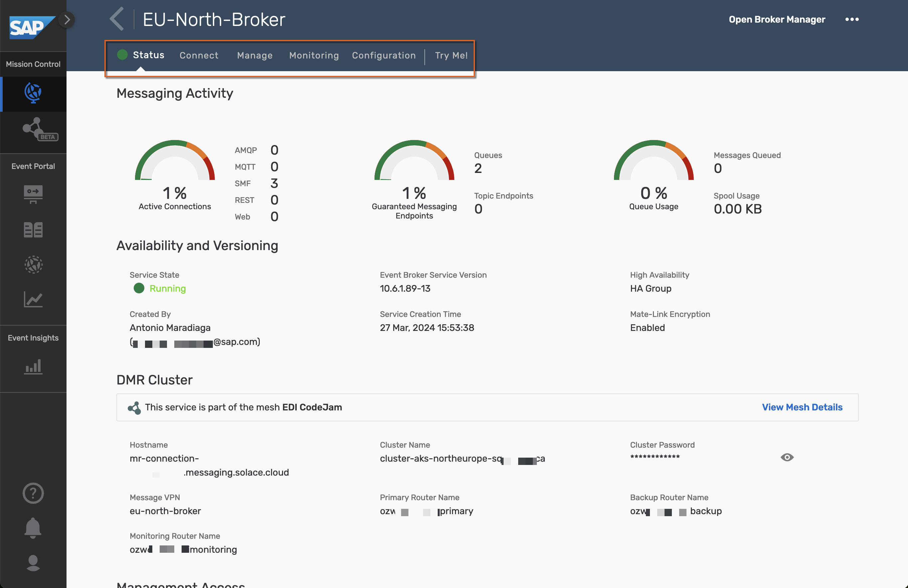
Task: Open the three-dots more actions menu
Action: (851, 19)
